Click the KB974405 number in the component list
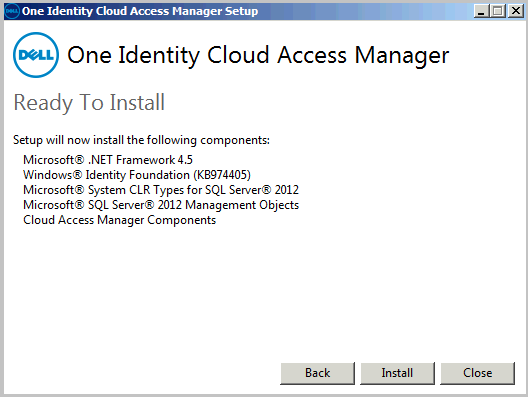Image resolution: width=528 pixels, height=397 pixels. point(222,175)
